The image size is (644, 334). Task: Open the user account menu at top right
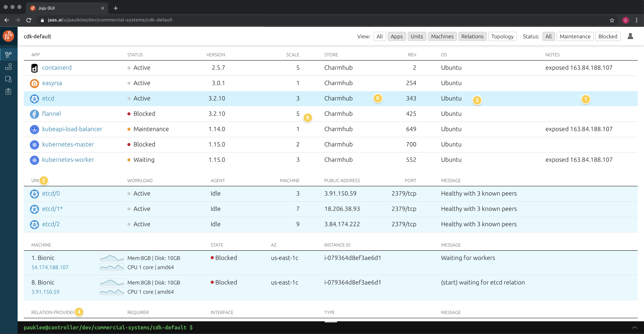tap(631, 36)
